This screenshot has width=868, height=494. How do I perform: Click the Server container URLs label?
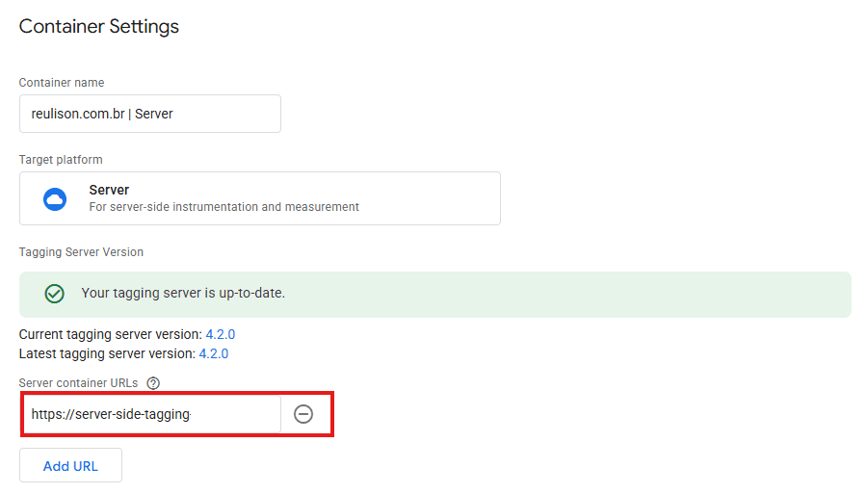(x=79, y=383)
